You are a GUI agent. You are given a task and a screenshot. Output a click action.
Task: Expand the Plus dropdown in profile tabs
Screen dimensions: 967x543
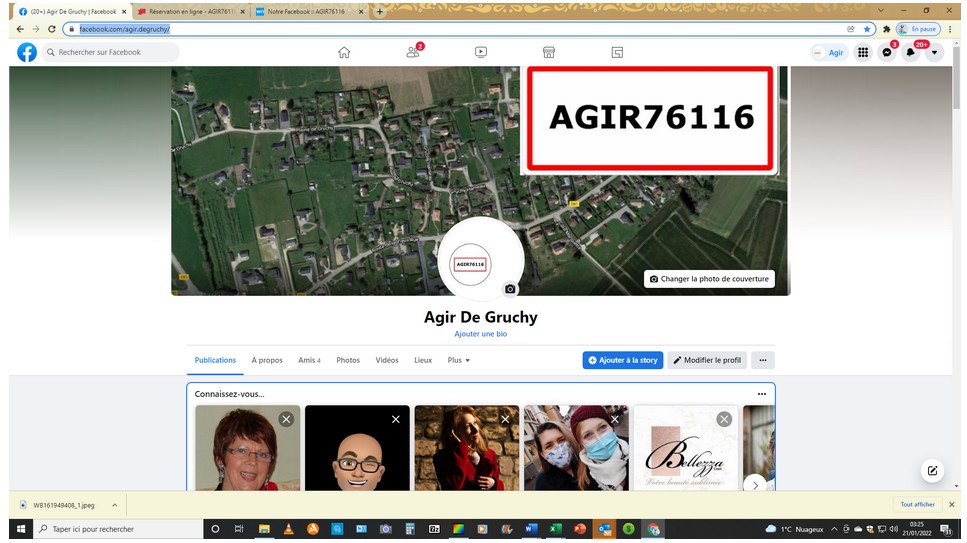[x=458, y=360]
